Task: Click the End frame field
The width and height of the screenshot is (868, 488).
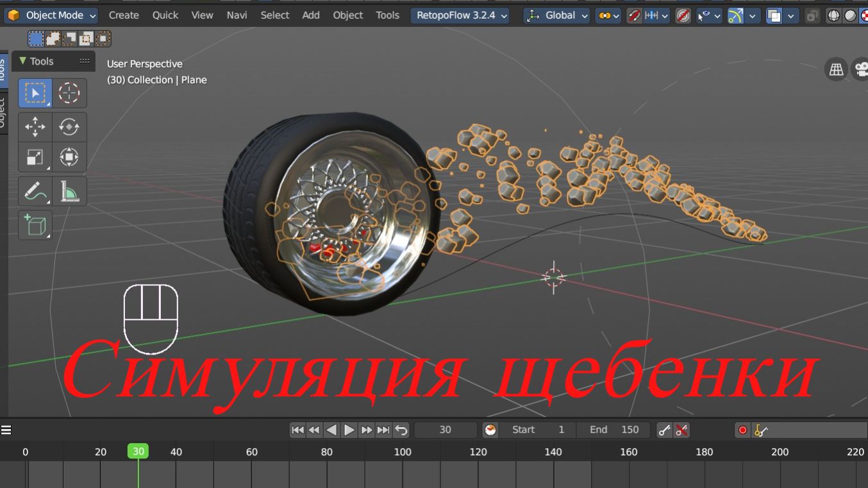Action: (613, 430)
